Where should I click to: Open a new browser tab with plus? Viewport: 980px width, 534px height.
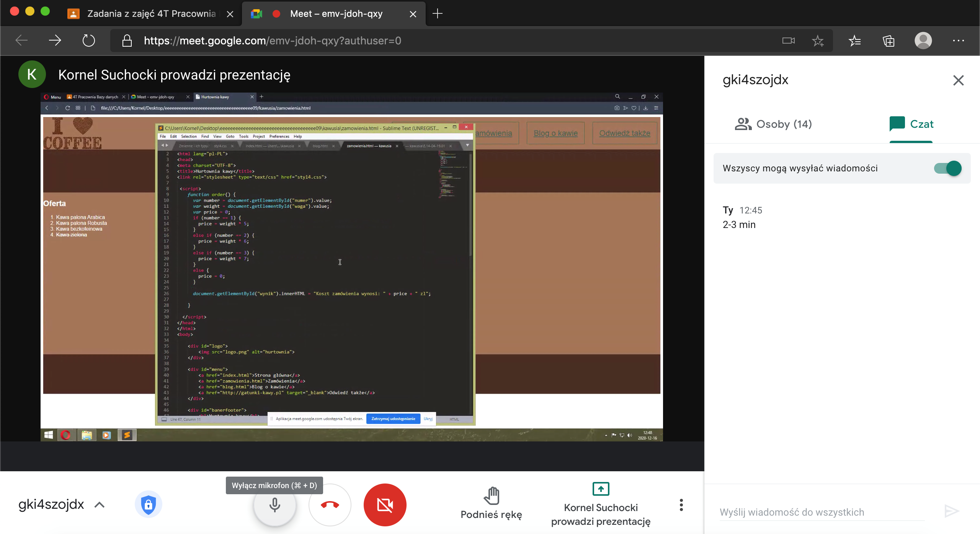(437, 14)
